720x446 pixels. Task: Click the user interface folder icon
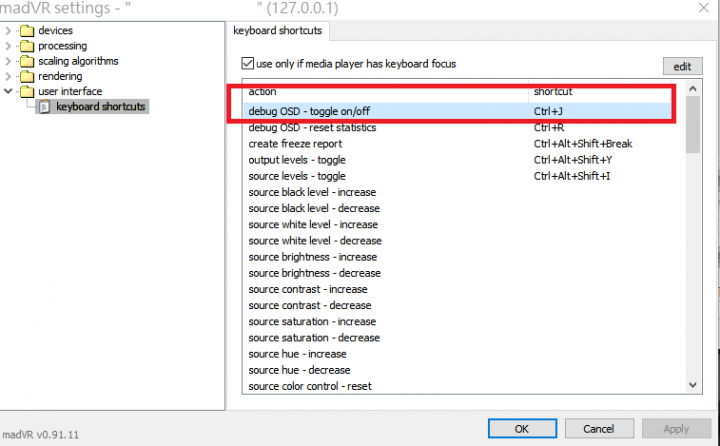(27, 91)
